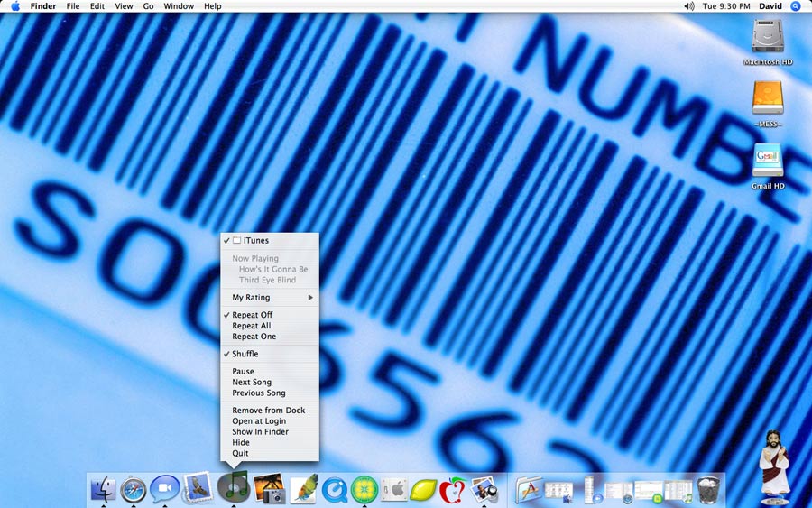Hide iTunes via Dock menu
This screenshot has width=812, height=508.
pos(270,443)
